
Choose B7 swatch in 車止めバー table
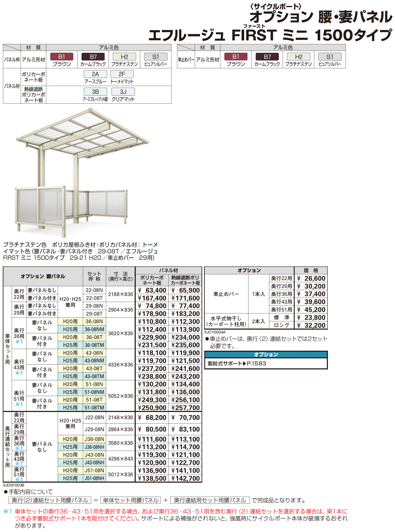267,57
